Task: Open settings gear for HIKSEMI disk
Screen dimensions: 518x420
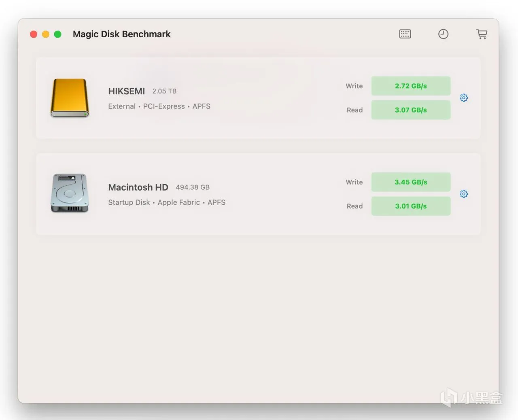Action: [464, 98]
